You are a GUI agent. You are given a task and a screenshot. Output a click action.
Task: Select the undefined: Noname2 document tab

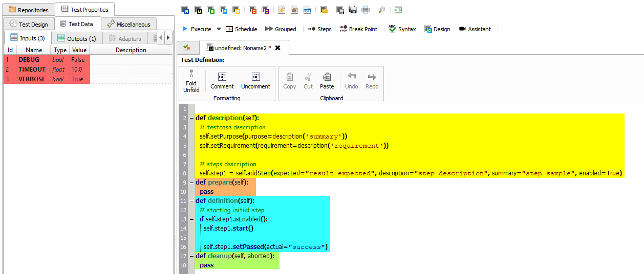[x=245, y=48]
